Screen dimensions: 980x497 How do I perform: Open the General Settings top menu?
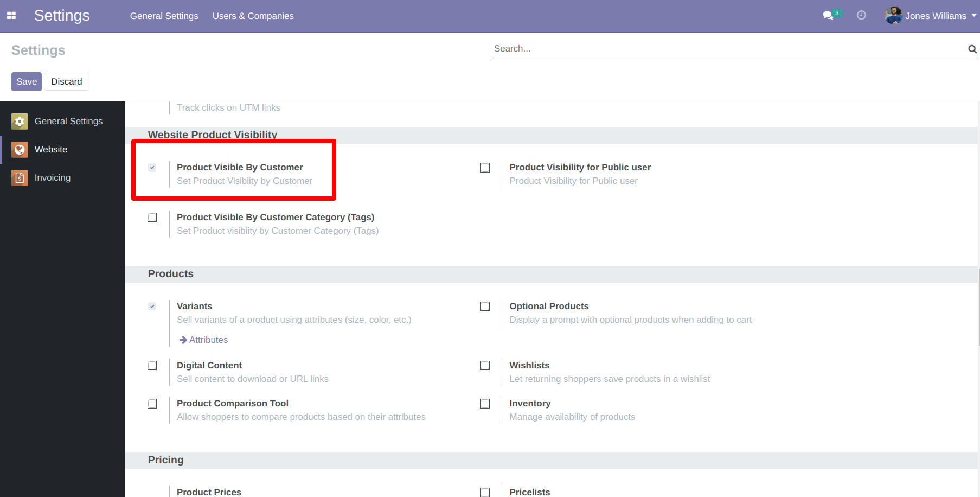[164, 16]
